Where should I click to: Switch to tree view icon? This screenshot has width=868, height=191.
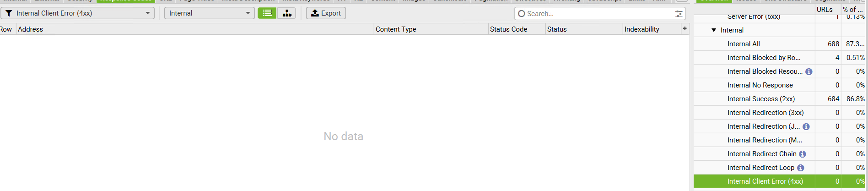tap(286, 13)
